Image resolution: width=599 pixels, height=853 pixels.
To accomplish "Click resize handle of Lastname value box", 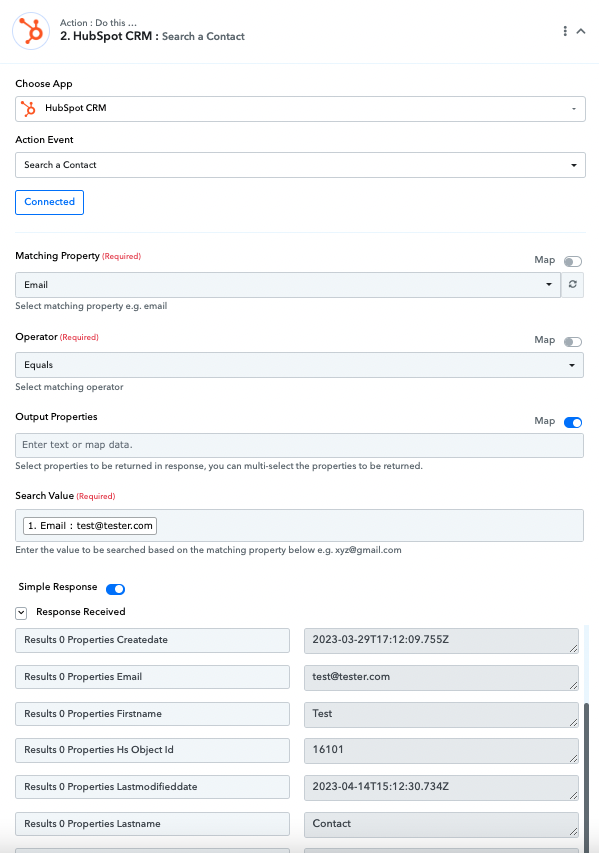I will (573, 832).
